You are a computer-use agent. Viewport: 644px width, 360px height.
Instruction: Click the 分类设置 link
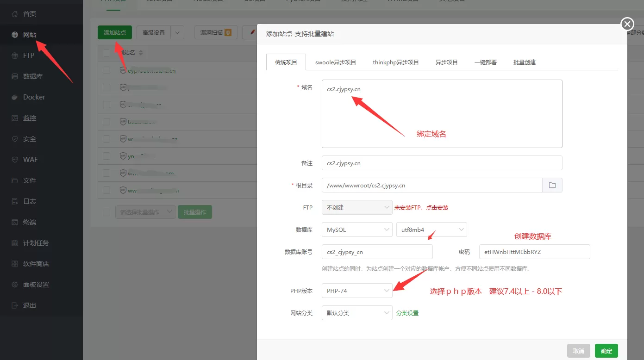tap(407, 313)
